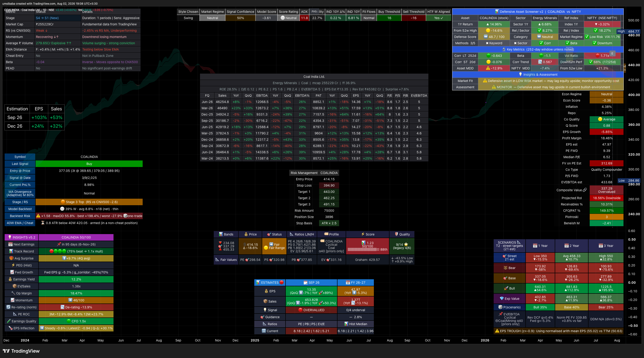Click the hourglass icon in 40W EMA row
The width and height of the screenshot is (644, 358).
[x=43, y=223]
